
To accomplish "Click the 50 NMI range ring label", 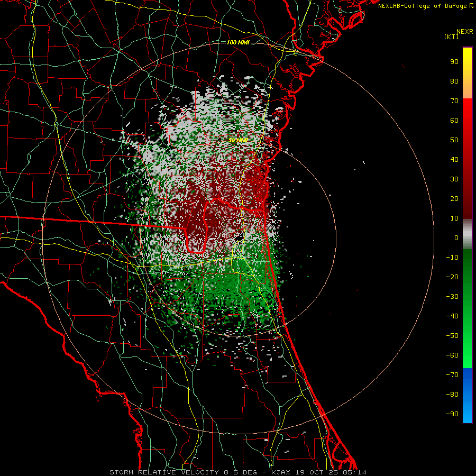I will coord(238,140).
